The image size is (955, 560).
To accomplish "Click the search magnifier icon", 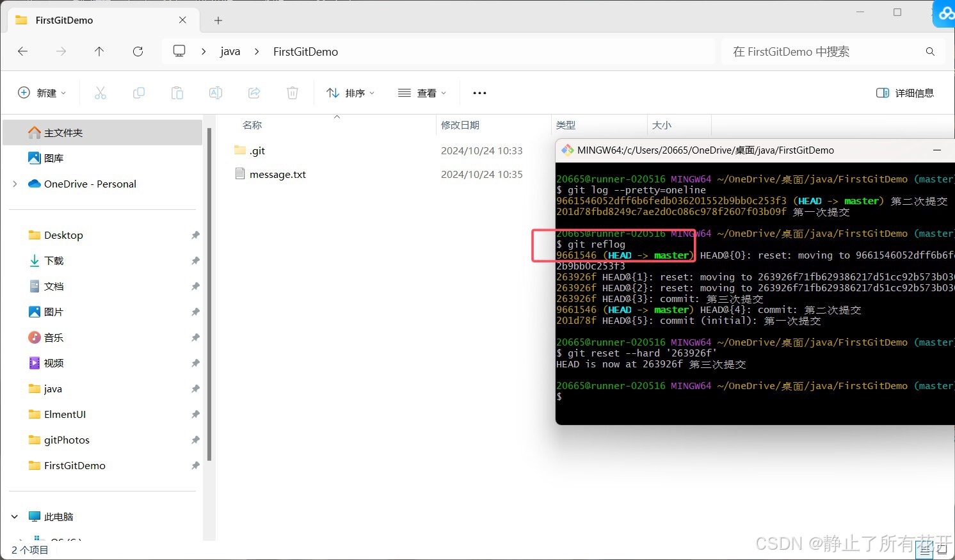I will (930, 51).
